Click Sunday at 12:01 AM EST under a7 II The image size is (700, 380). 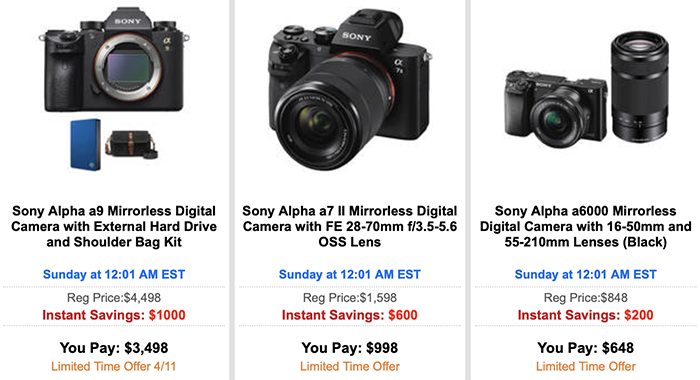(x=350, y=274)
